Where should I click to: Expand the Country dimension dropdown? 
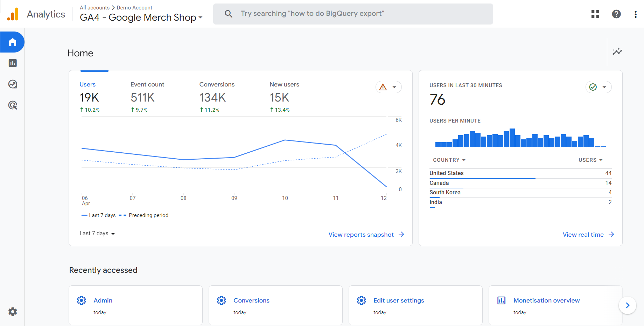449,160
